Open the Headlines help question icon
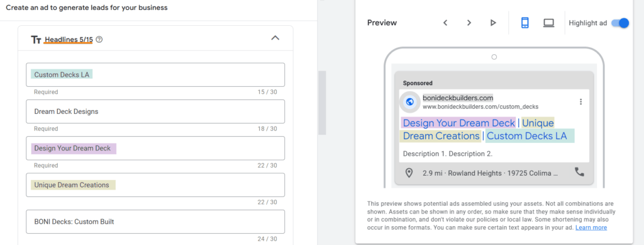 [99, 40]
